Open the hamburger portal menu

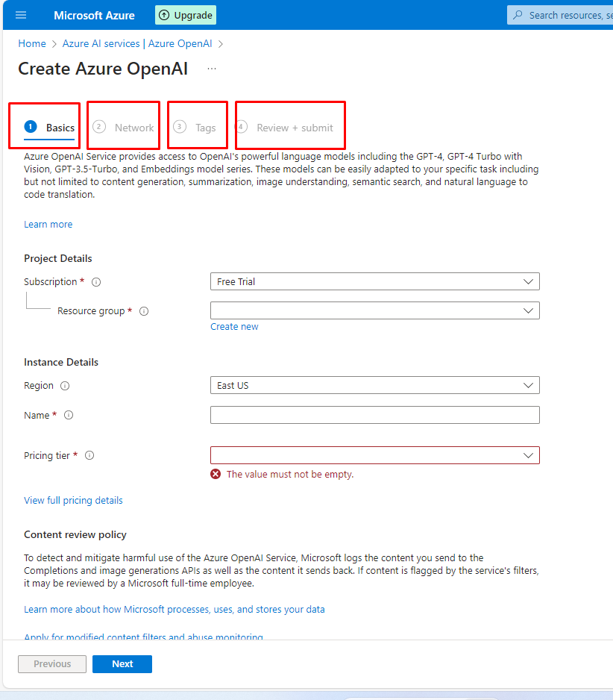click(21, 15)
